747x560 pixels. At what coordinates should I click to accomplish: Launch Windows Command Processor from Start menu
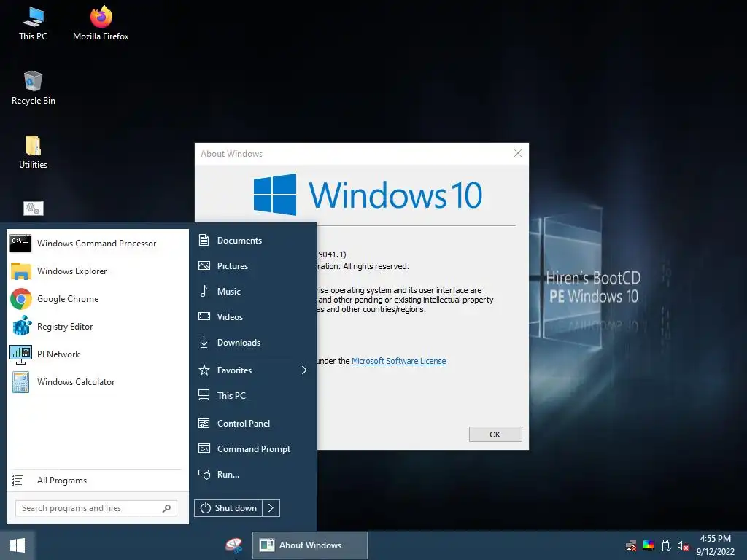pos(97,244)
